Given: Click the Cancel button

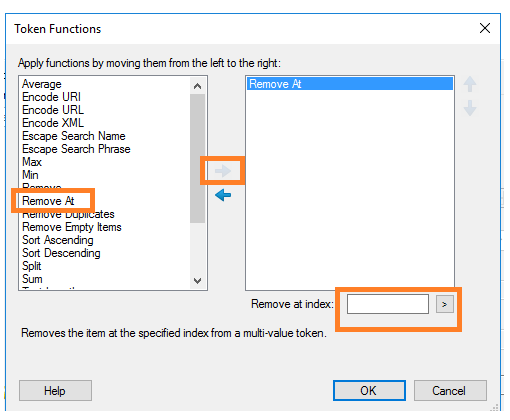Looking at the screenshot, I should pyautogui.click(x=450, y=390).
